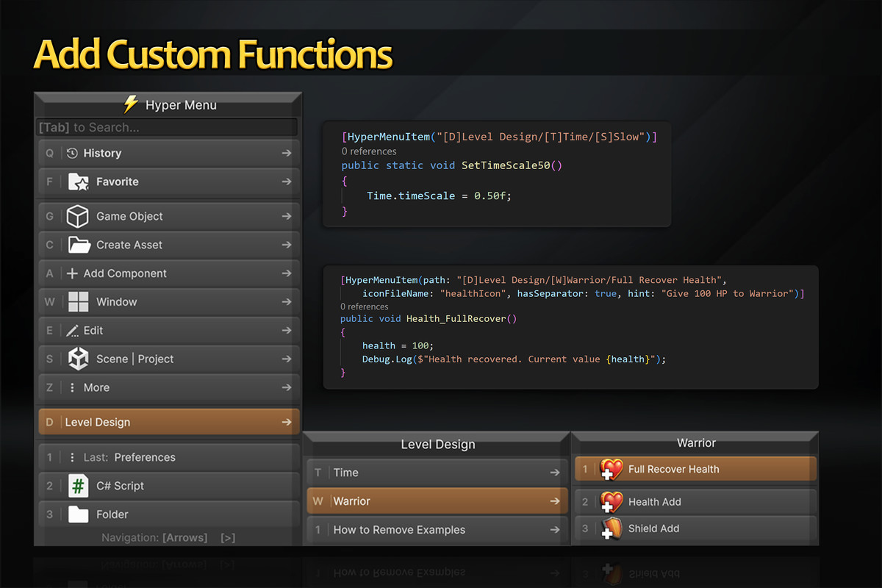Run Full Recover Health item
This screenshot has width=882, height=588.
point(695,469)
